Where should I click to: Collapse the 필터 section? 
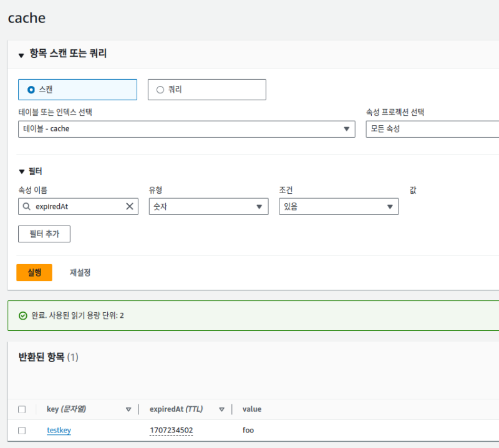click(22, 171)
